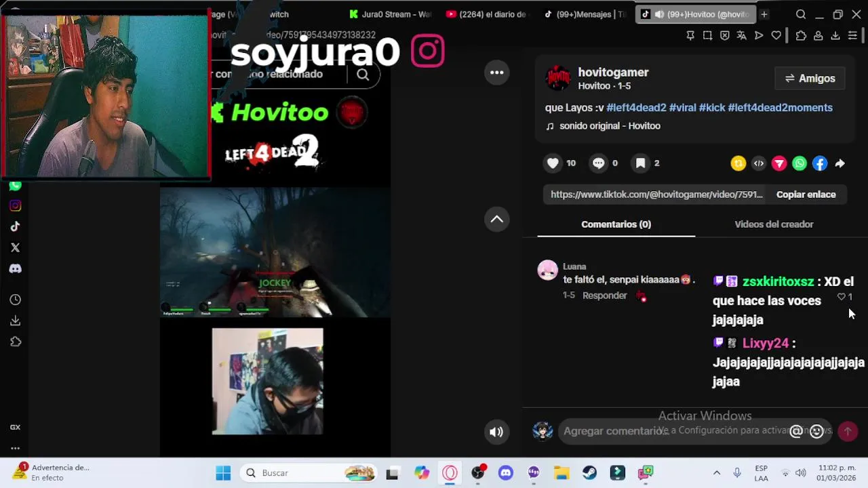
Task: Like the video heart button
Action: [553, 163]
